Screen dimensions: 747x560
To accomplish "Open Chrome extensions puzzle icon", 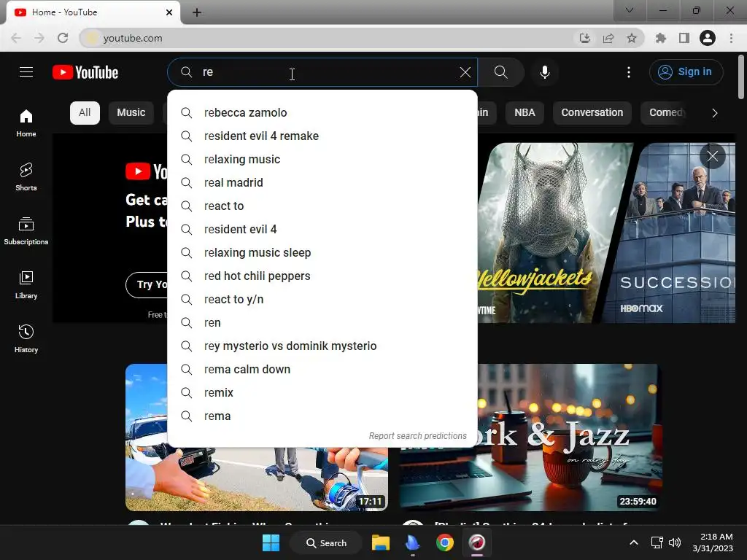I will 661,38.
